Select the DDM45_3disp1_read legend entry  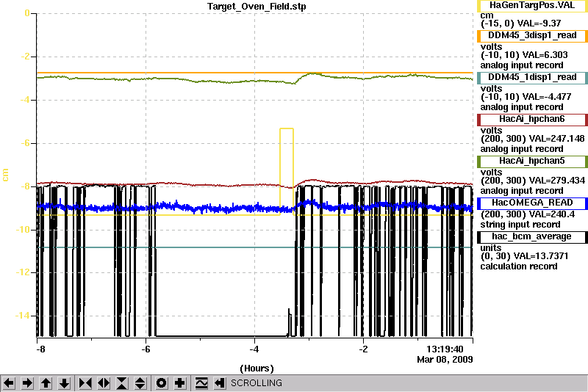click(x=532, y=36)
